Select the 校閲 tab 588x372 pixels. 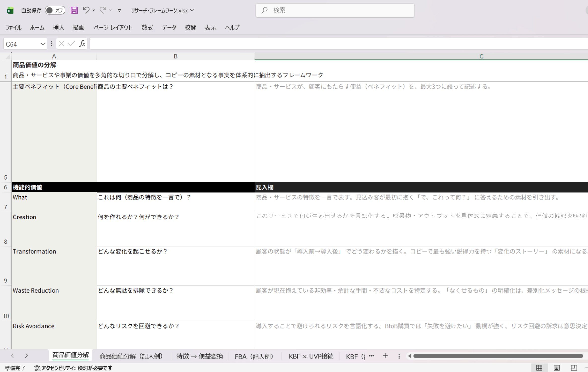click(191, 27)
